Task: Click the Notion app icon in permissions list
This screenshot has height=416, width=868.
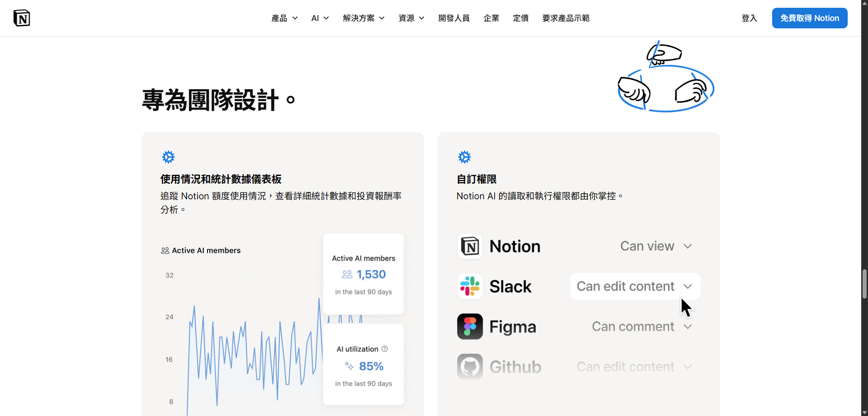Action: click(x=470, y=246)
